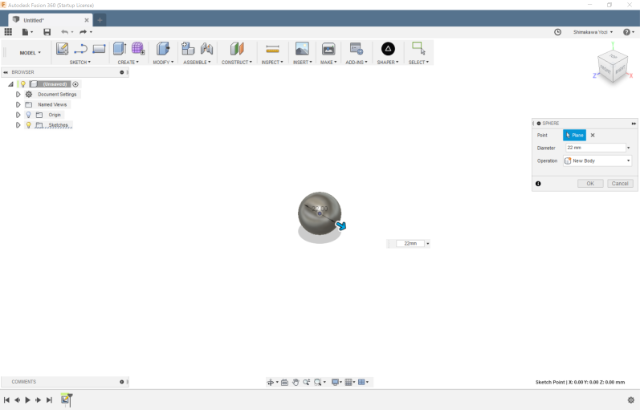Open the CONSTRUCT menu
Image resolution: width=640 pixels, height=410 pixels.
coord(237,62)
